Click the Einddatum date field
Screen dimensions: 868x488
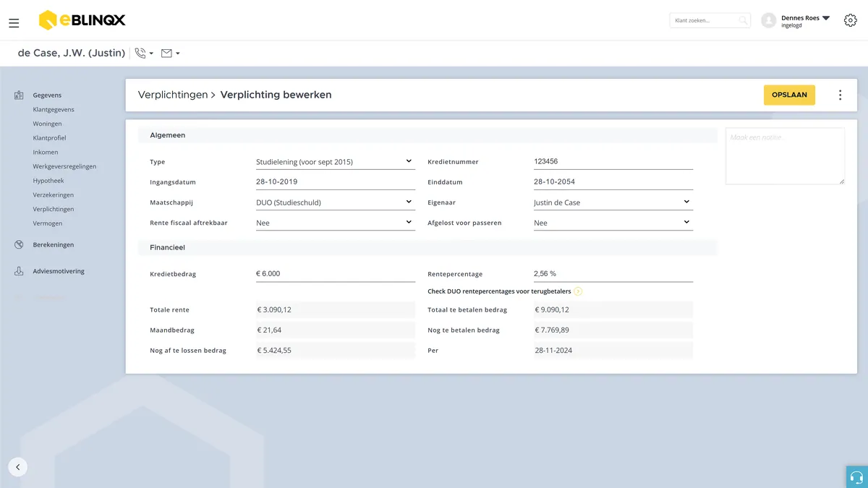(613, 182)
